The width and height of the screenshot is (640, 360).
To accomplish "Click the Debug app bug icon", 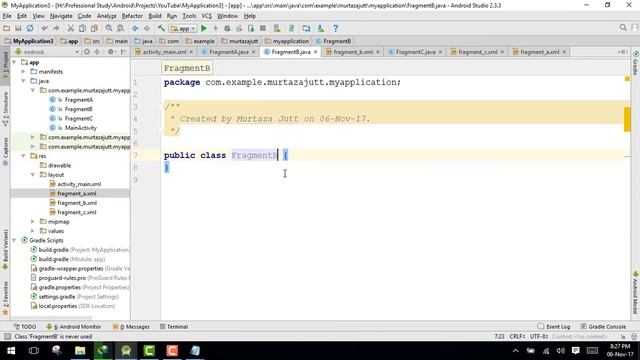I will click(227, 28).
